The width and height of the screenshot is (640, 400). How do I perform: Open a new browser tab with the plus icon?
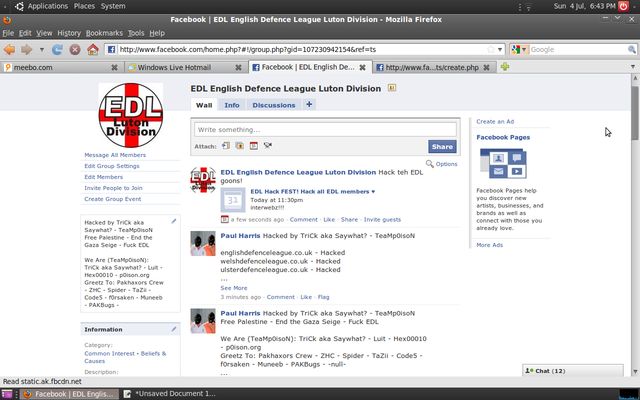click(x=504, y=67)
